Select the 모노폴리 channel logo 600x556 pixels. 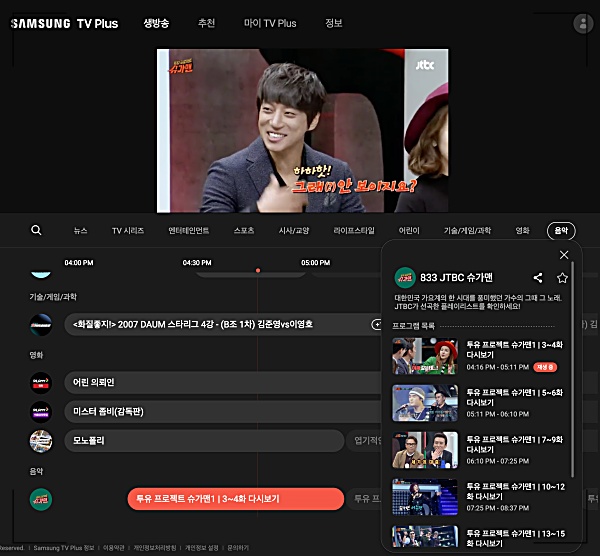pyautogui.click(x=41, y=441)
